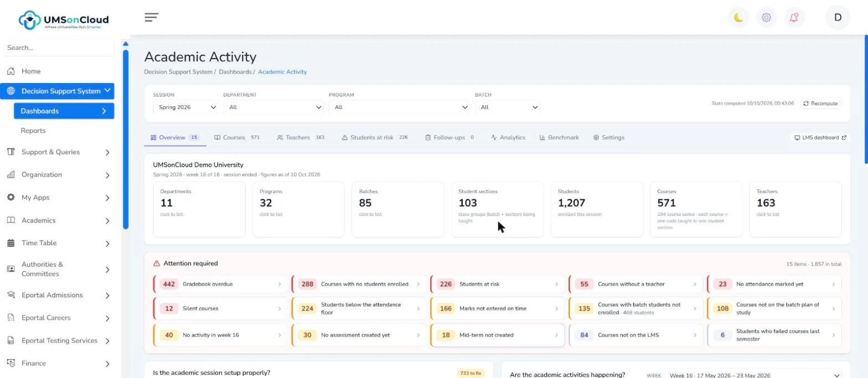
Task: Open the user avatar labeled D
Action: [x=838, y=17]
